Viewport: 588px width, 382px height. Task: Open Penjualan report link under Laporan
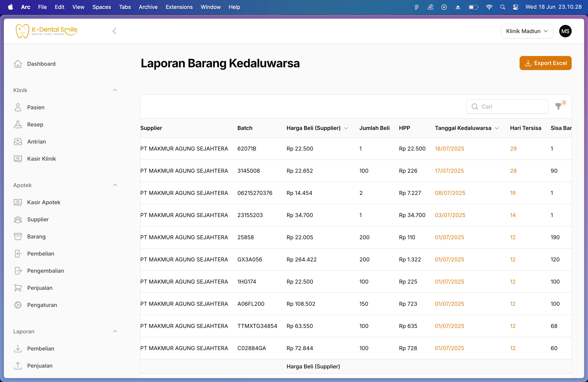pyautogui.click(x=40, y=366)
